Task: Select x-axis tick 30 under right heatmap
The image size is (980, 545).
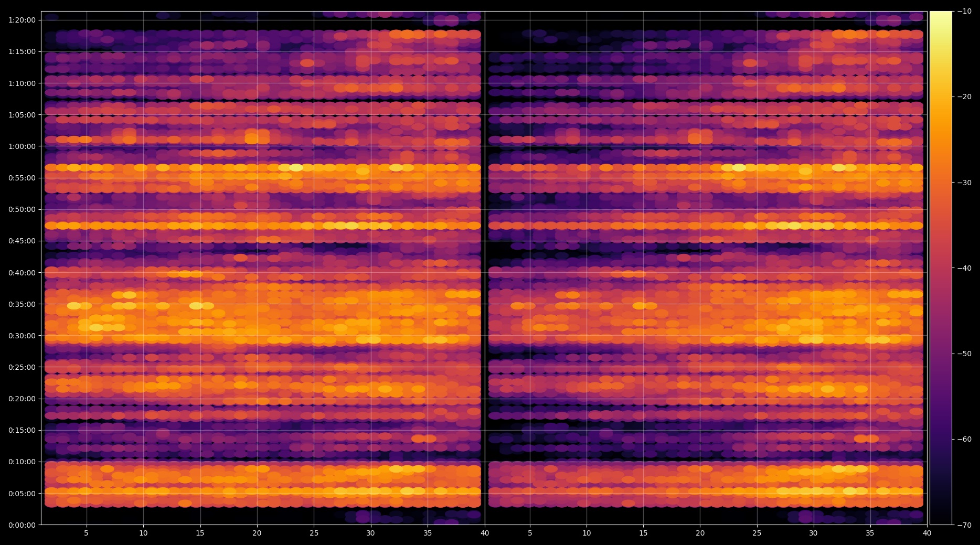Action: (813, 533)
